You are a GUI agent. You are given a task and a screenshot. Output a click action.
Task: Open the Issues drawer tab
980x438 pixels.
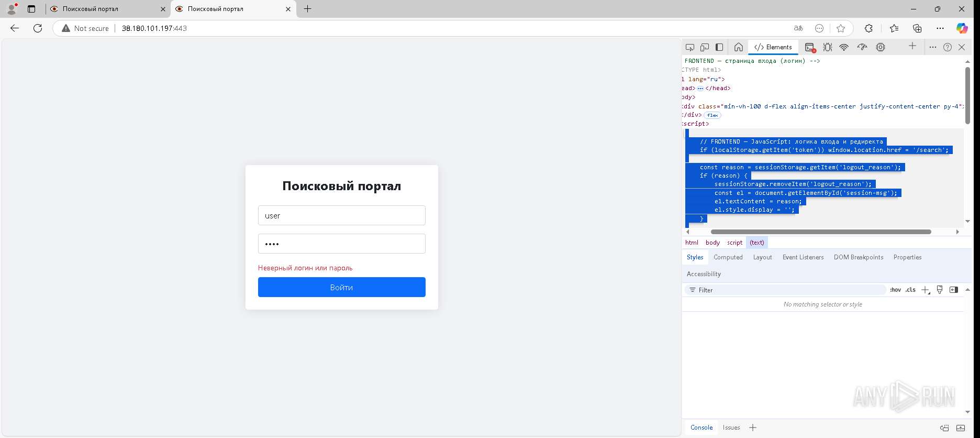coord(731,428)
